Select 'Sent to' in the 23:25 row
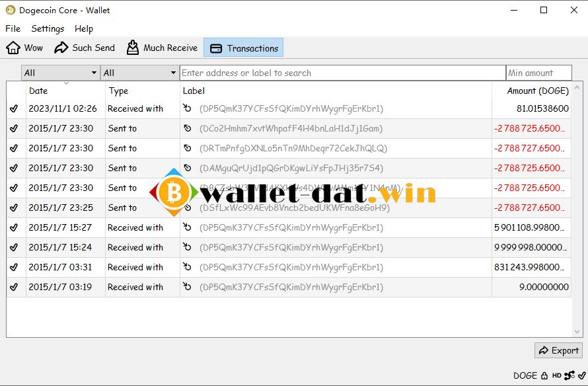Screen dimensions: 588x386 pos(122,208)
